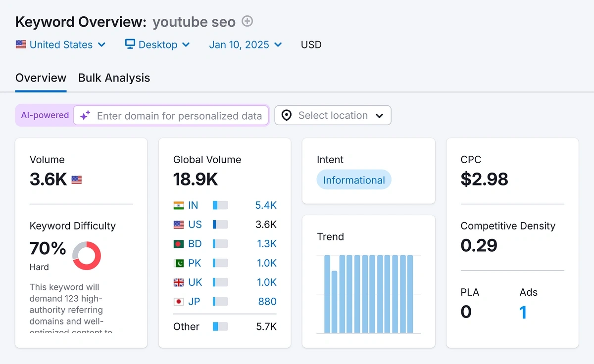Click the United States flag icon in header
This screenshot has width=594, height=364.
click(x=21, y=45)
